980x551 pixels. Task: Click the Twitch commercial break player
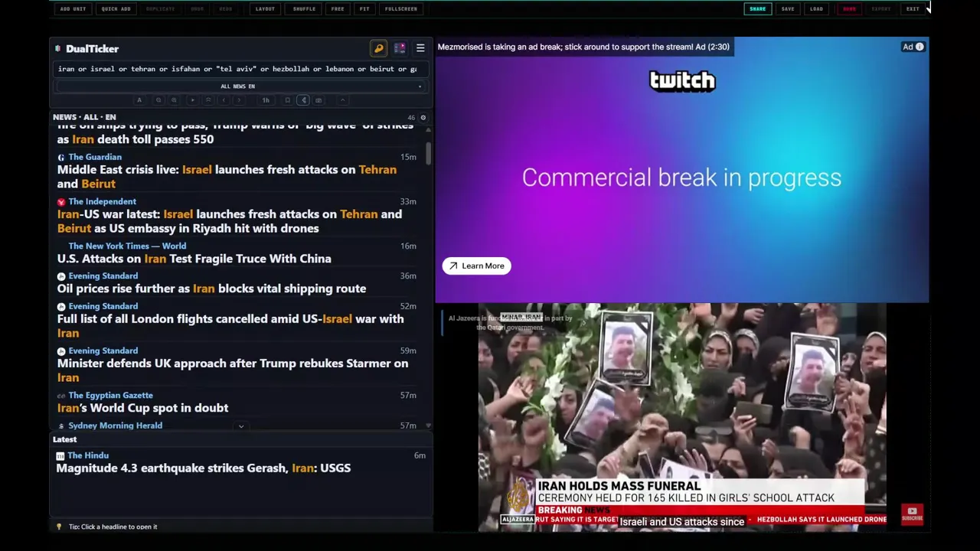tap(681, 170)
